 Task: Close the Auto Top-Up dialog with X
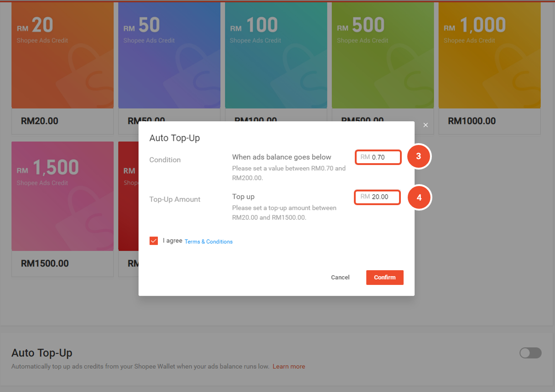pyautogui.click(x=425, y=125)
